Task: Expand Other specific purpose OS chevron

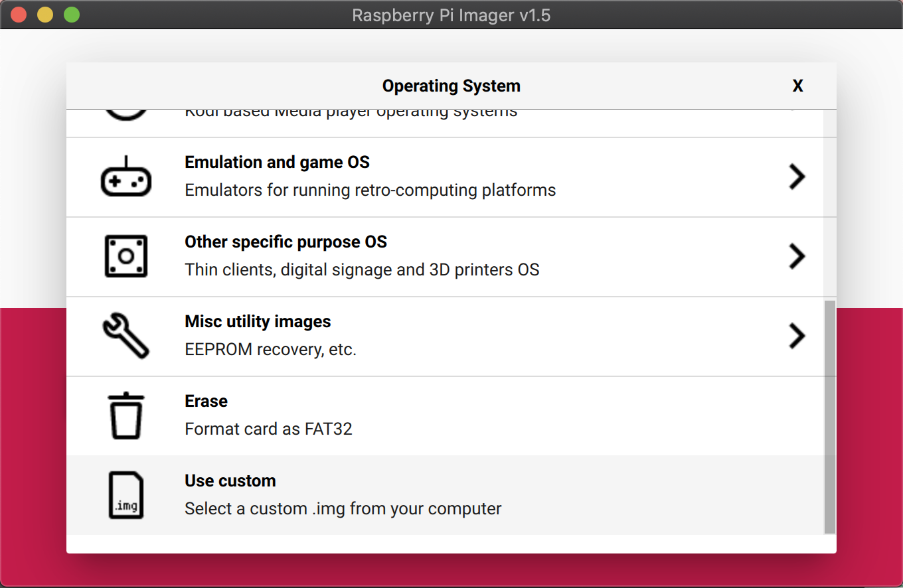Action: click(797, 256)
